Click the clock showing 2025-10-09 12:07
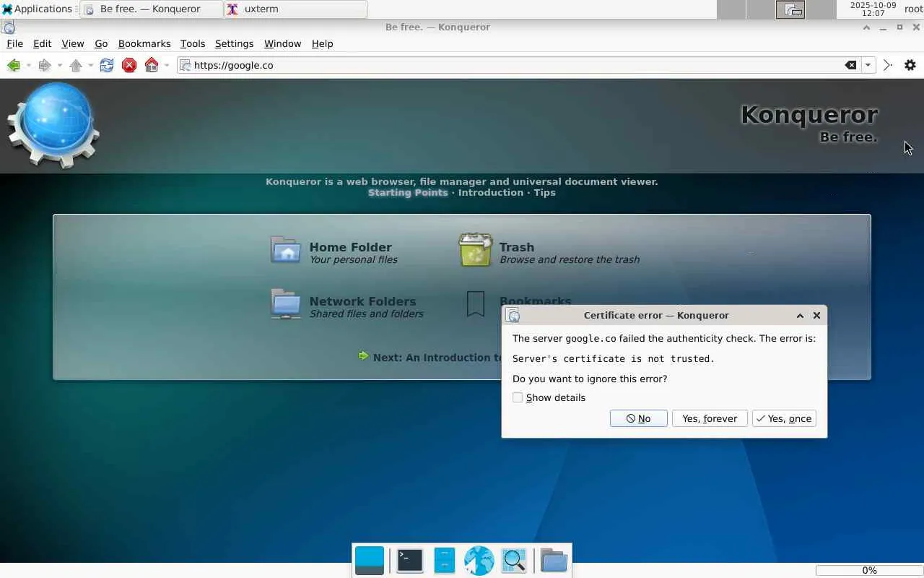The height and width of the screenshot is (578, 924). coord(873,9)
